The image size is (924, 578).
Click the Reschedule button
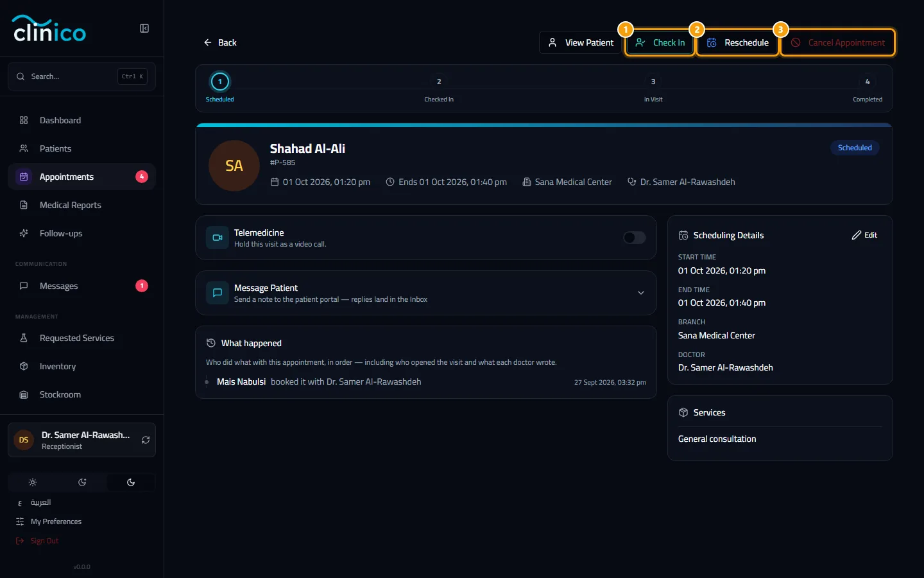tap(738, 42)
